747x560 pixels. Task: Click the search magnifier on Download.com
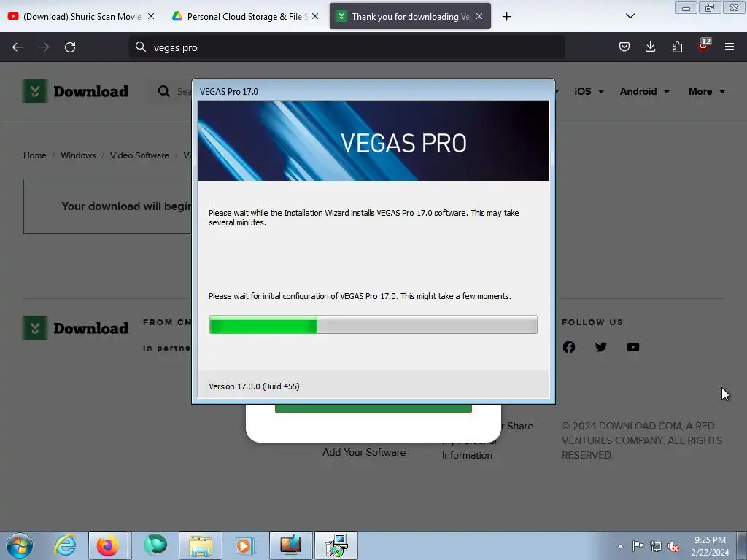pos(164,91)
